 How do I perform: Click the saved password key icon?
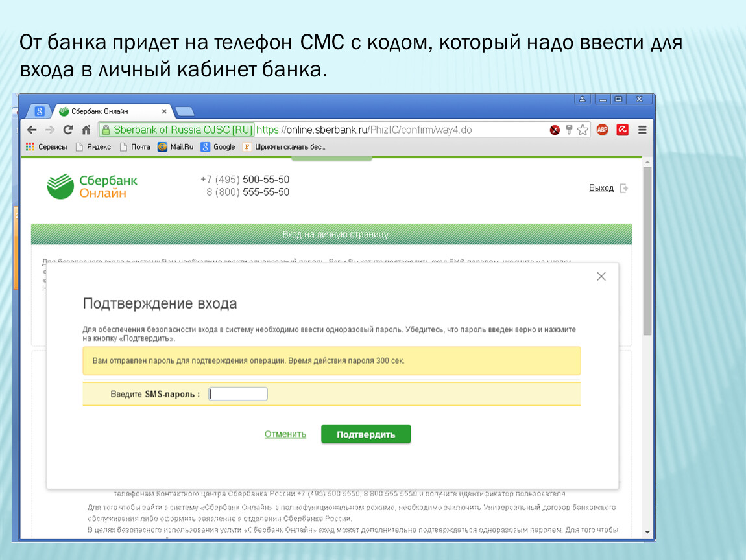(568, 130)
